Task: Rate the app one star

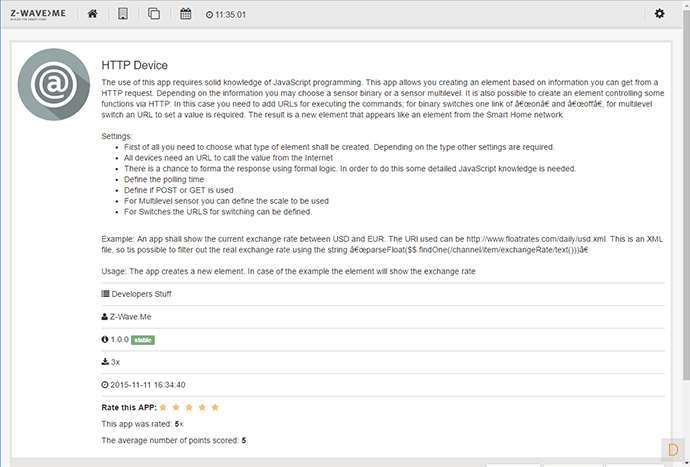Action: pyautogui.click(x=164, y=408)
